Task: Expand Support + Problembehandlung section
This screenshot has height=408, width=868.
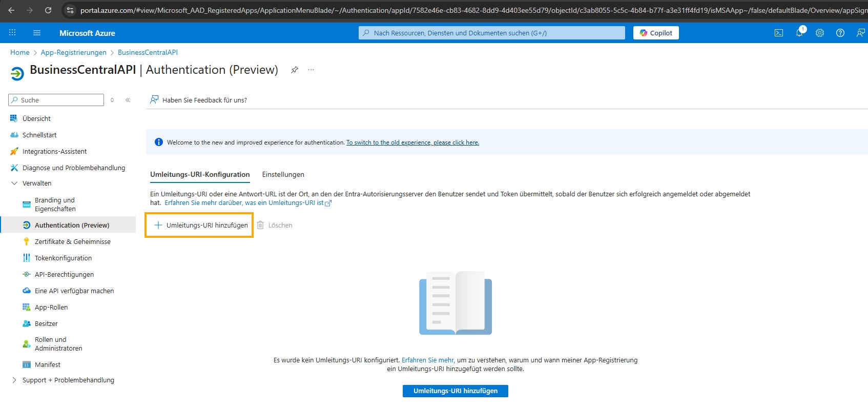Action: 14,380
